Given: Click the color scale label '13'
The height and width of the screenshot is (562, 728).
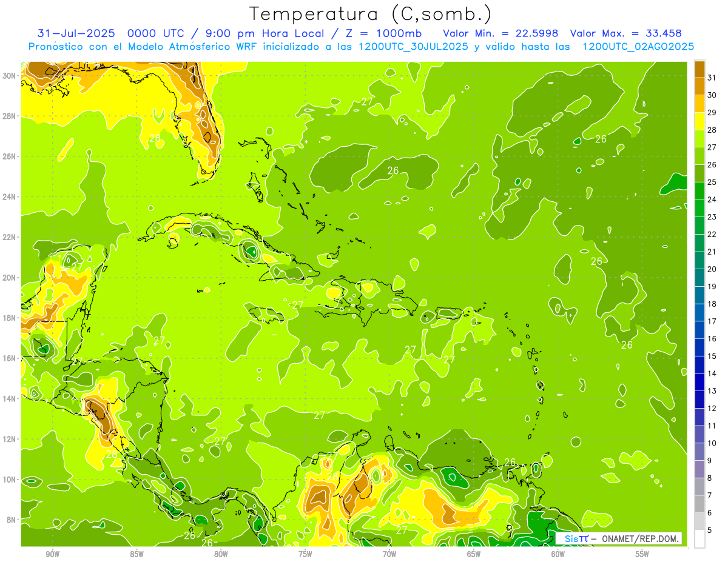Looking at the screenshot, I should coord(712,391).
